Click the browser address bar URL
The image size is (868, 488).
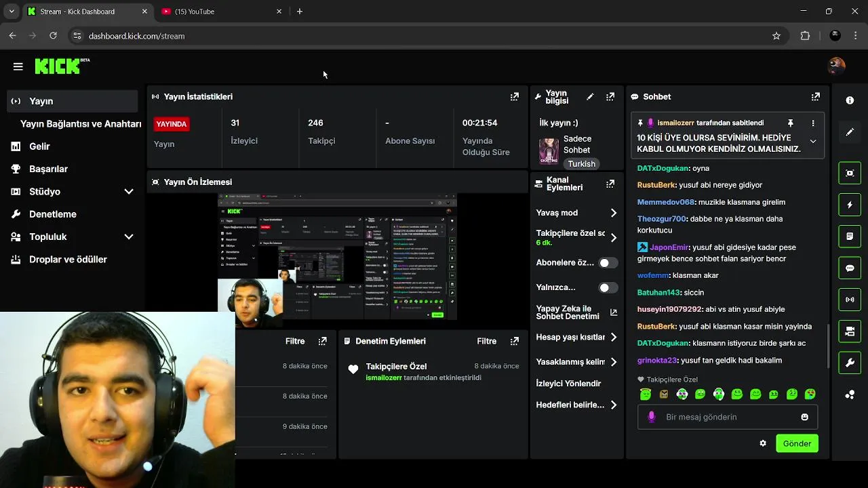[136, 36]
